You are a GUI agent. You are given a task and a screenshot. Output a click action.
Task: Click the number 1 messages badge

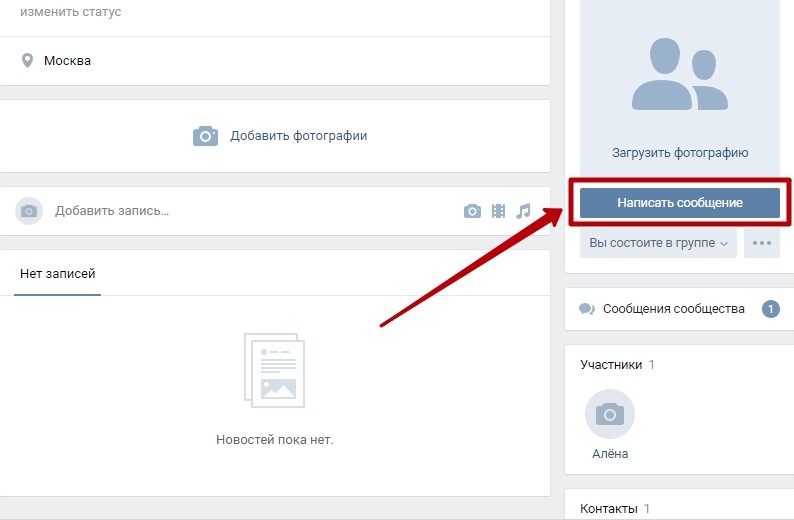[x=771, y=309]
